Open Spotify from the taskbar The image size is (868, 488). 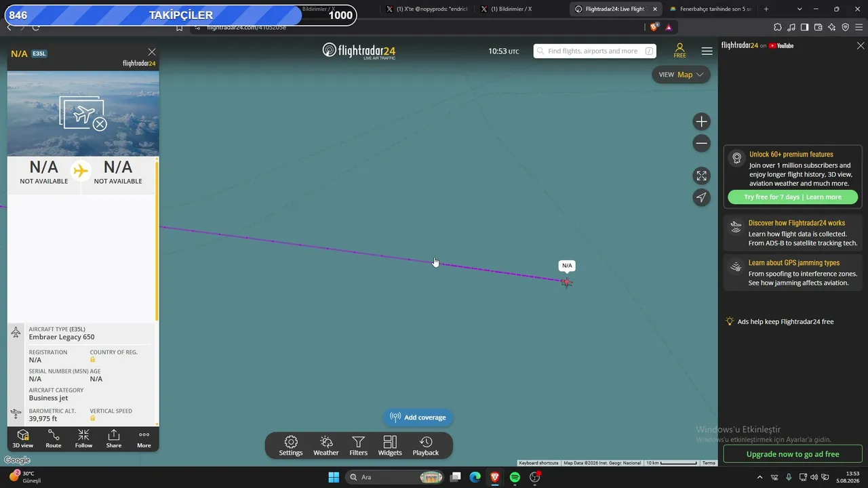click(x=515, y=477)
